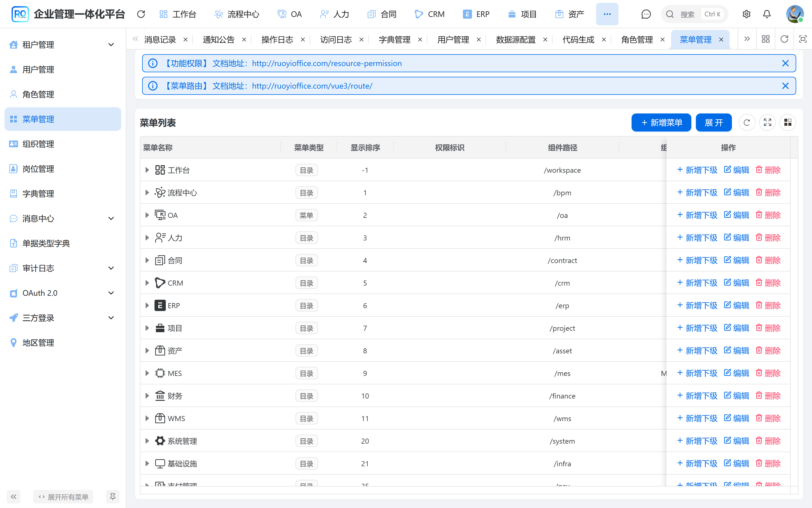Switch to the 角色管理 tab

tap(637, 40)
